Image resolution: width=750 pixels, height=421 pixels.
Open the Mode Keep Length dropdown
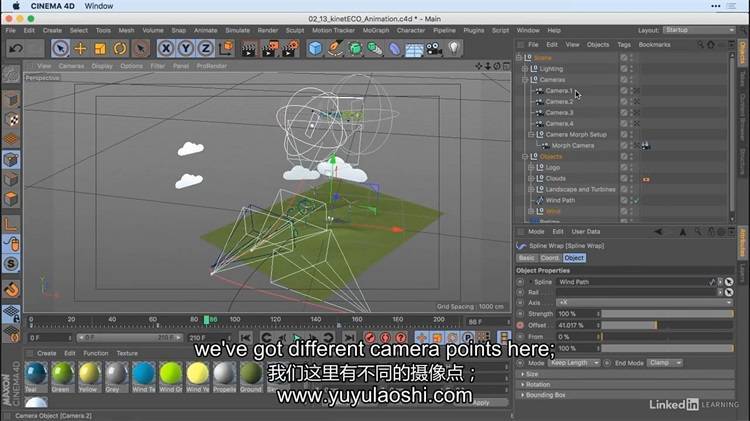click(574, 363)
